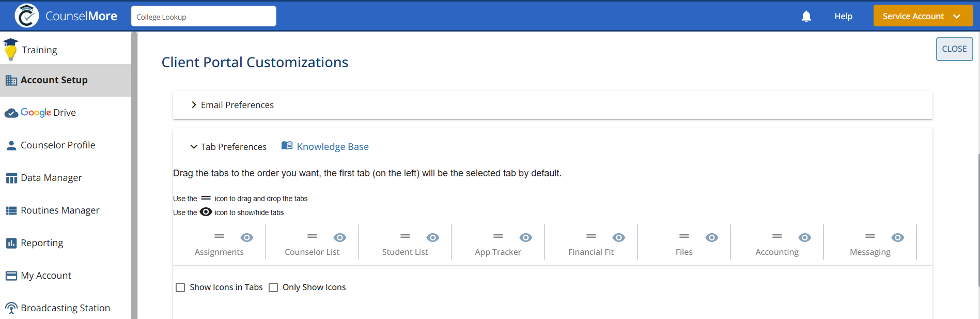980x319 pixels.
Task: Open Google Drive from sidebar
Action: click(66, 113)
